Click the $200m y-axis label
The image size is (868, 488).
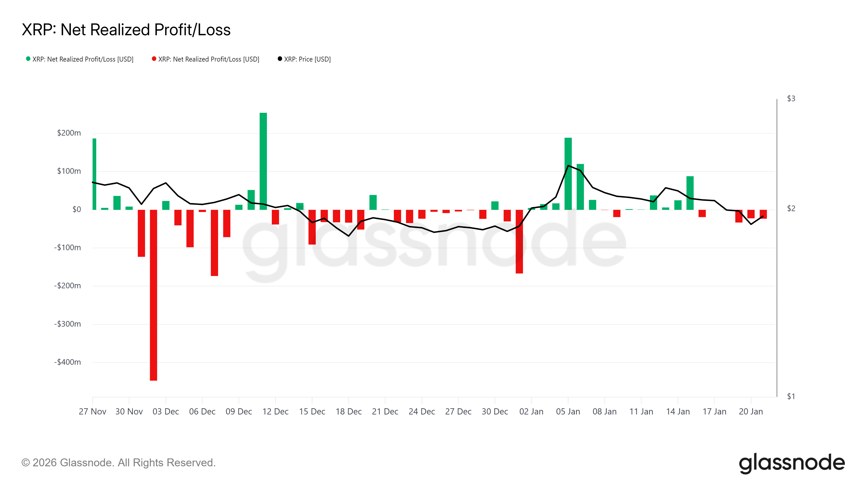(x=69, y=133)
